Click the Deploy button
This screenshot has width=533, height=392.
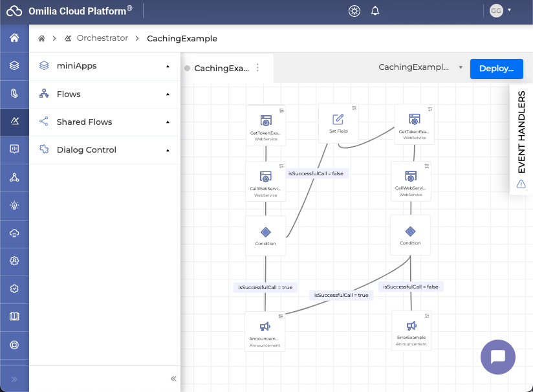point(496,68)
